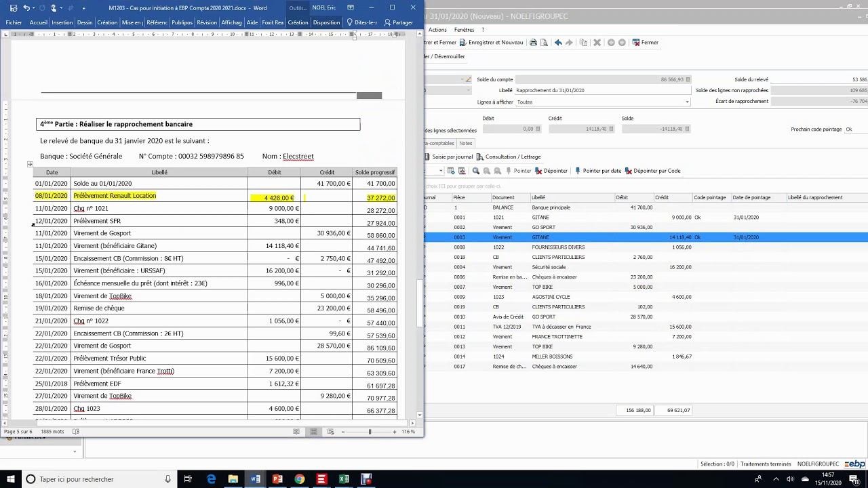Click the Windows Start button
The height and width of the screenshot is (488, 868).
[10, 479]
